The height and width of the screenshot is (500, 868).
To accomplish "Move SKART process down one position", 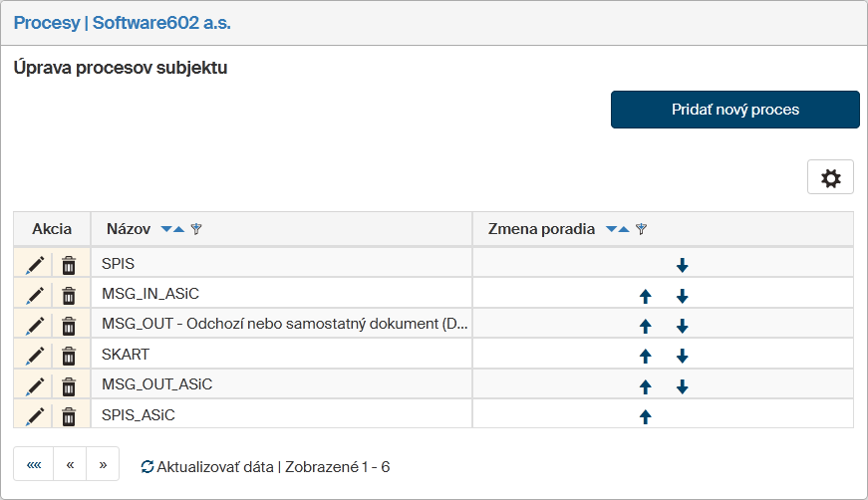I will coord(683,356).
